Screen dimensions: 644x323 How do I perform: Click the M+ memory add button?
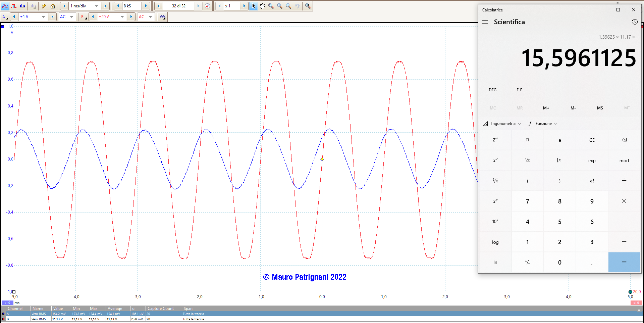click(x=546, y=108)
